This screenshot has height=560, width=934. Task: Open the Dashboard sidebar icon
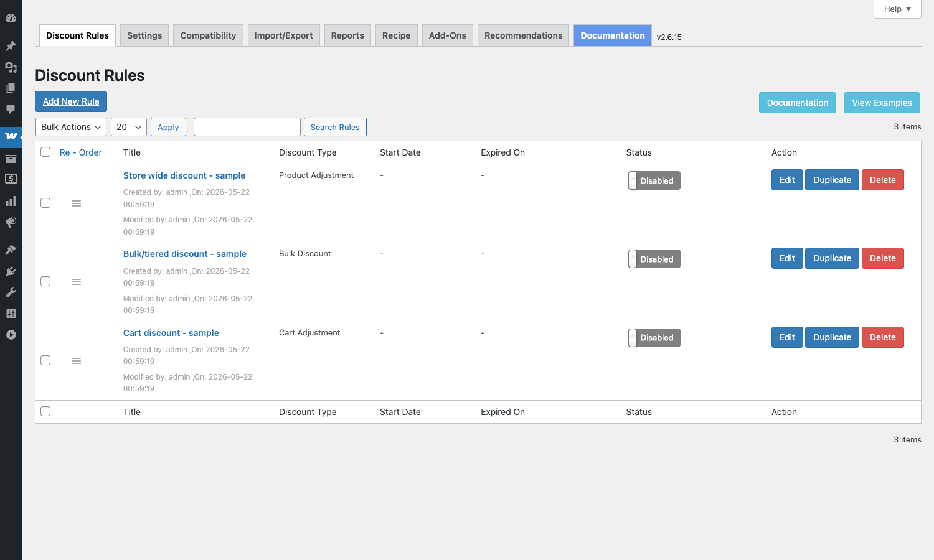pos(11,18)
